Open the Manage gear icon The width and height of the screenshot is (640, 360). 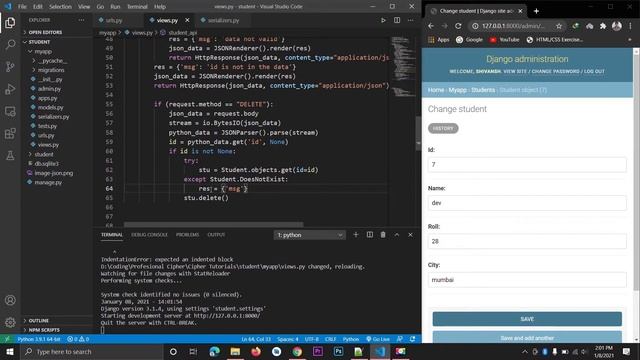(x=10, y=322)
